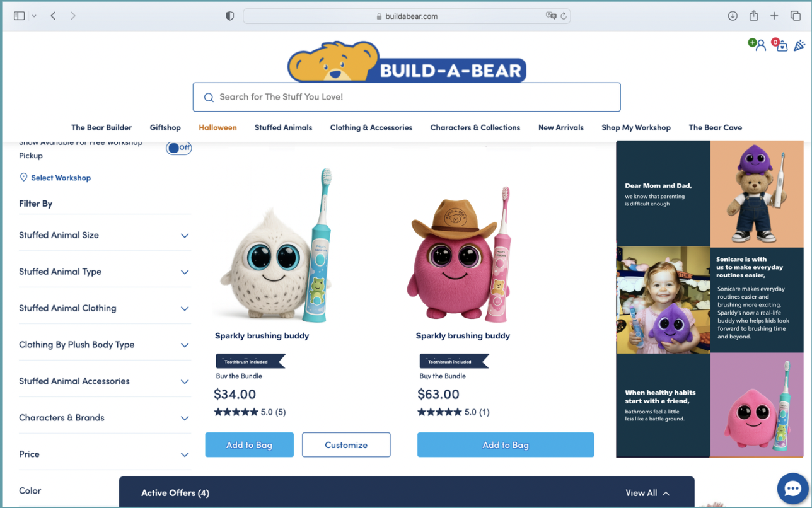Focus the buildabear.com address bar

(407, 16)
